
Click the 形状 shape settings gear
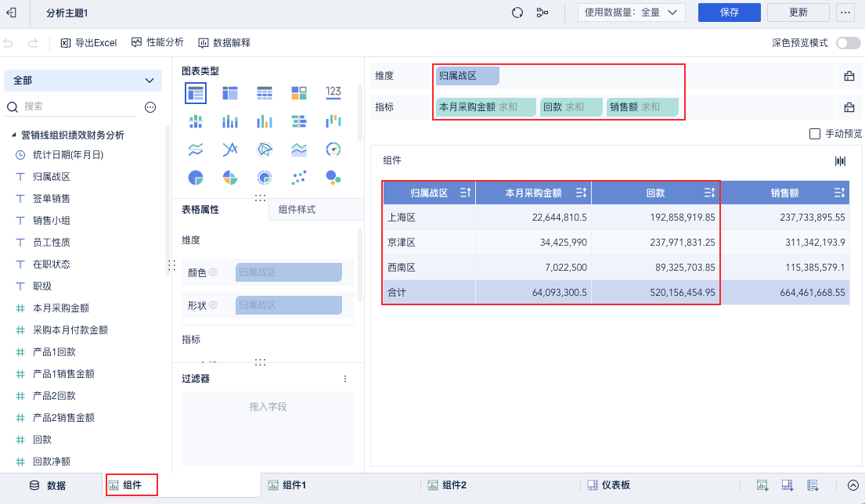pos(213,304)
